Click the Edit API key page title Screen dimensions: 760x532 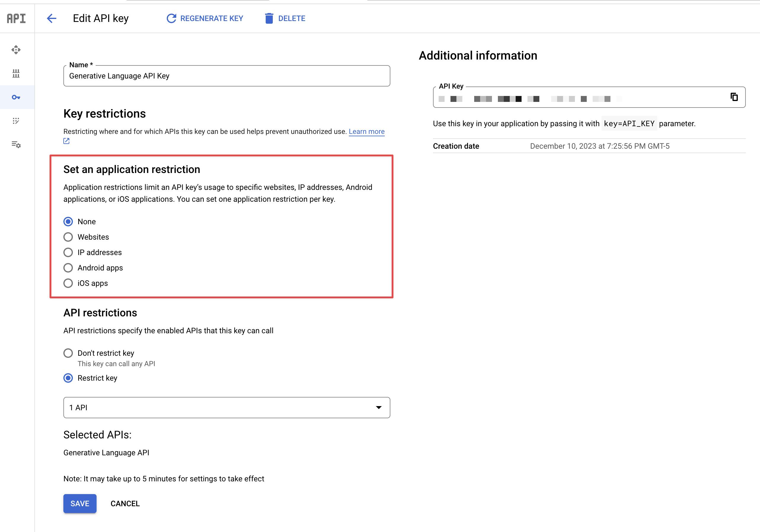click(x=101, y=18)
